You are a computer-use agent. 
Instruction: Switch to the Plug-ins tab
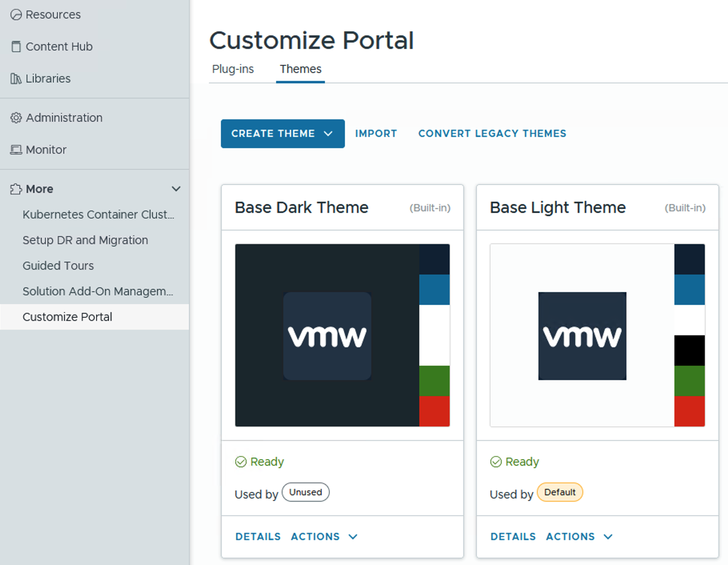click(x=233, y=69)
